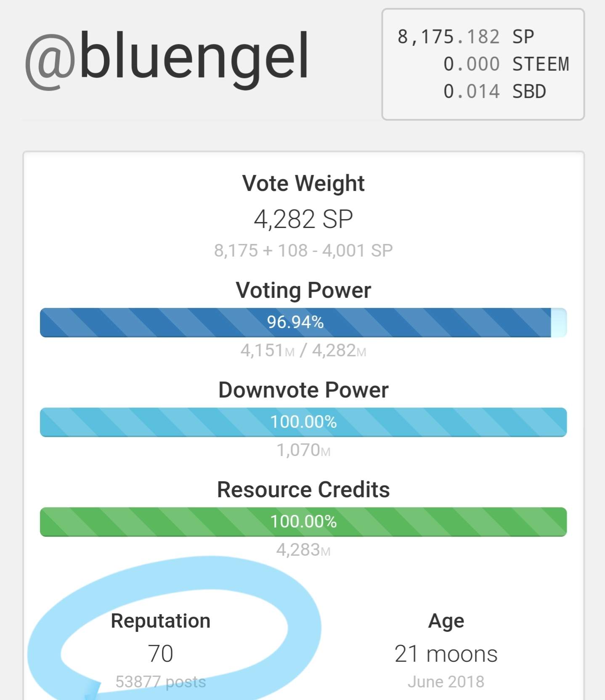Image resolution: width=605 pixels, height=700 pixels.
Task: Click the Downvote Power heading
Action: point(303,390)
